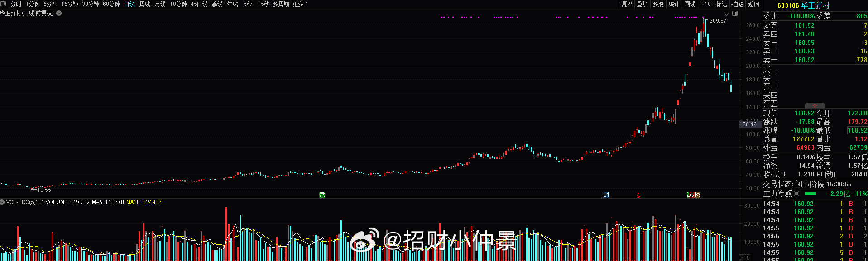Switch to 周线 weekly chart
This screenshot has height=261, width=868.
pyautogui.click(x=145, y=4)
